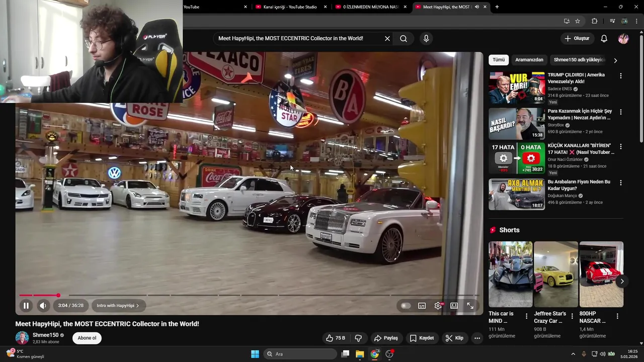The height and width of the screenshot is (362, 644).
Task: Like the video showing 75 B likes
Action: click(336, 338)
